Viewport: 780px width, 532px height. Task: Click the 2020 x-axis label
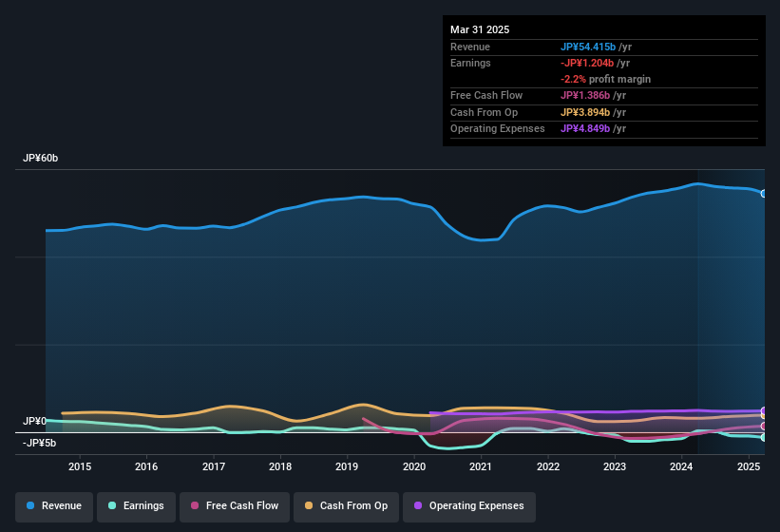[x=414, y=466]
